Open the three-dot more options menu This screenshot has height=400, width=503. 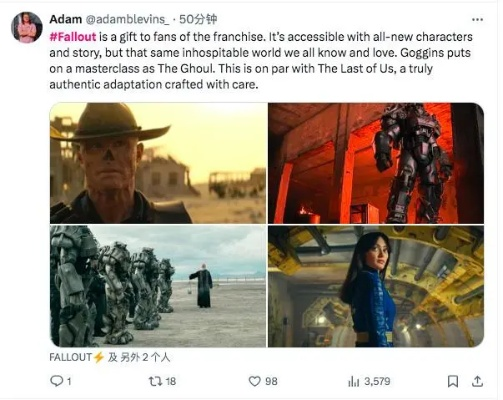(477, 20)
